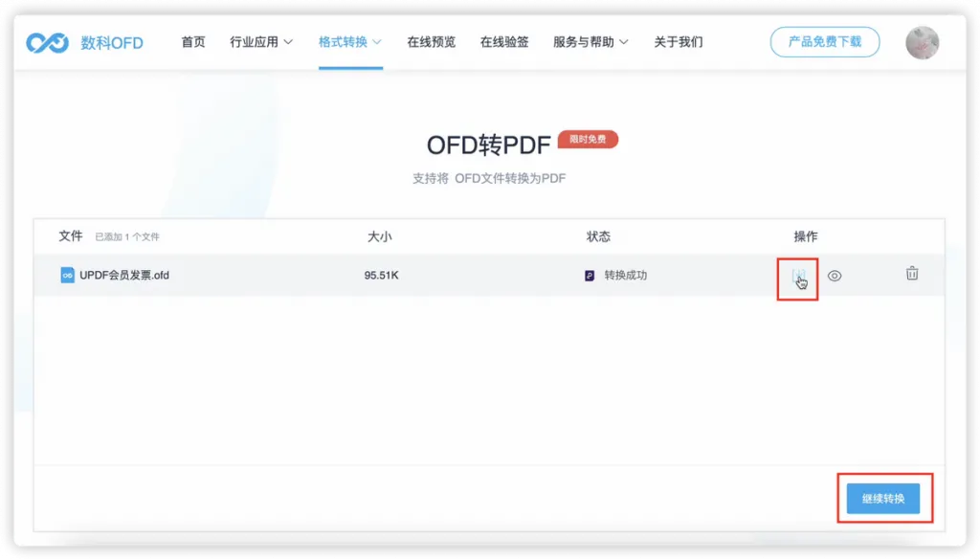
Task: Click the 产品免费下载 button
Action: [825, 42]
